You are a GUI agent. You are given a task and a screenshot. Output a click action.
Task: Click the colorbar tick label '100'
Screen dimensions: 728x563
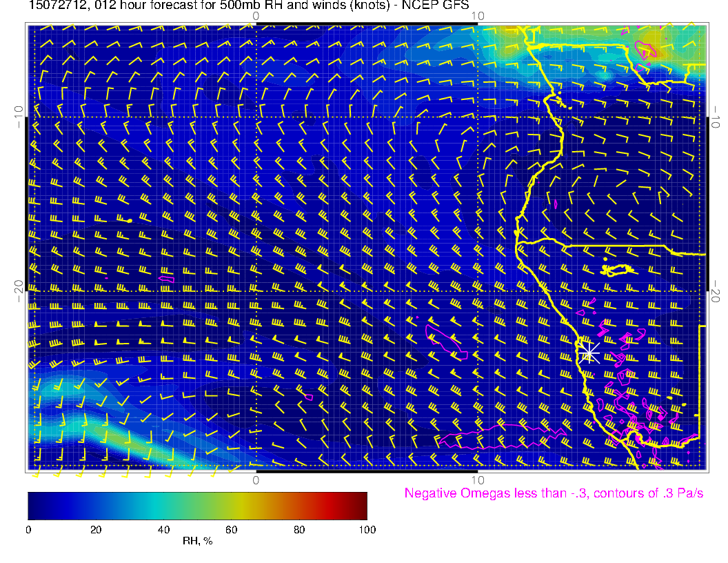click(x=367, y=530)
